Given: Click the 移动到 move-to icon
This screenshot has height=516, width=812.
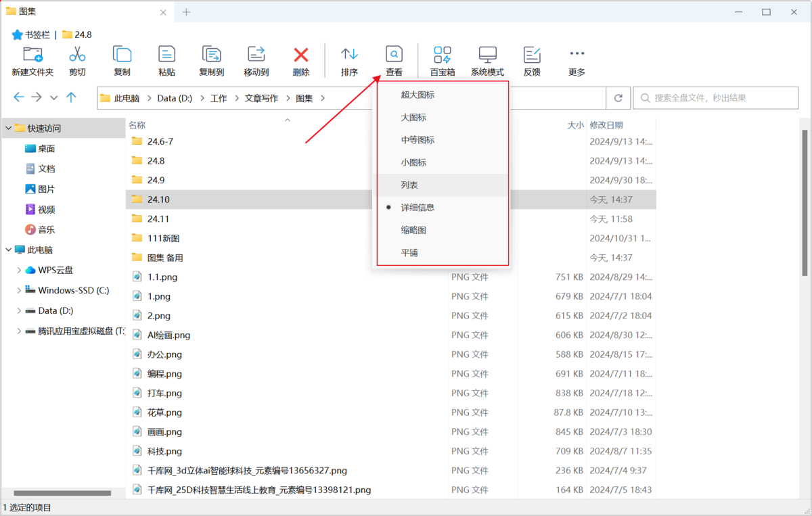Looking at the screenshot, I should pyautogui.click(x=256, y=60).
